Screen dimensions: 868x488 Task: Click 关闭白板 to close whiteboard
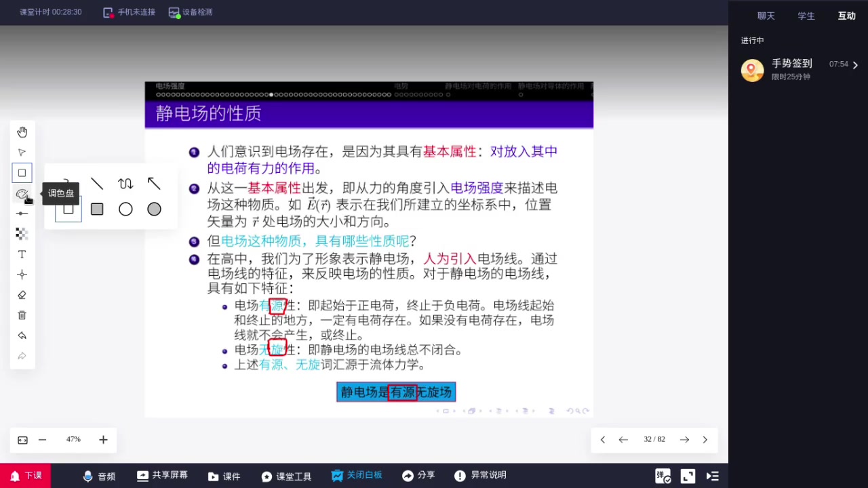357,476
